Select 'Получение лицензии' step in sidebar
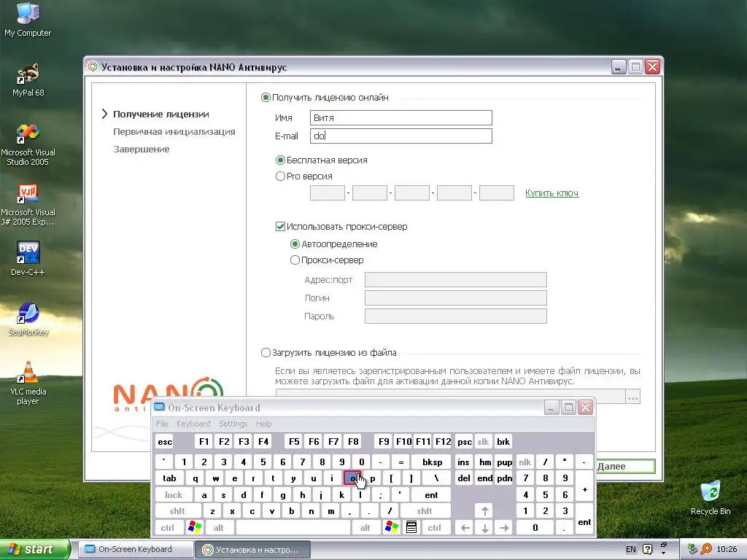Screen dimensions: 747x560 161,114
